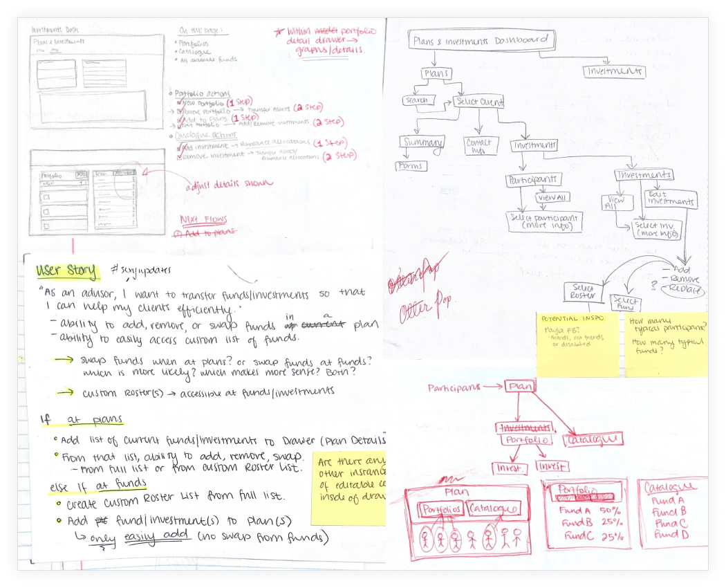
Task: Click the 'Plans & Investments Dashboard' flowchart box
Action: (481, 40)
